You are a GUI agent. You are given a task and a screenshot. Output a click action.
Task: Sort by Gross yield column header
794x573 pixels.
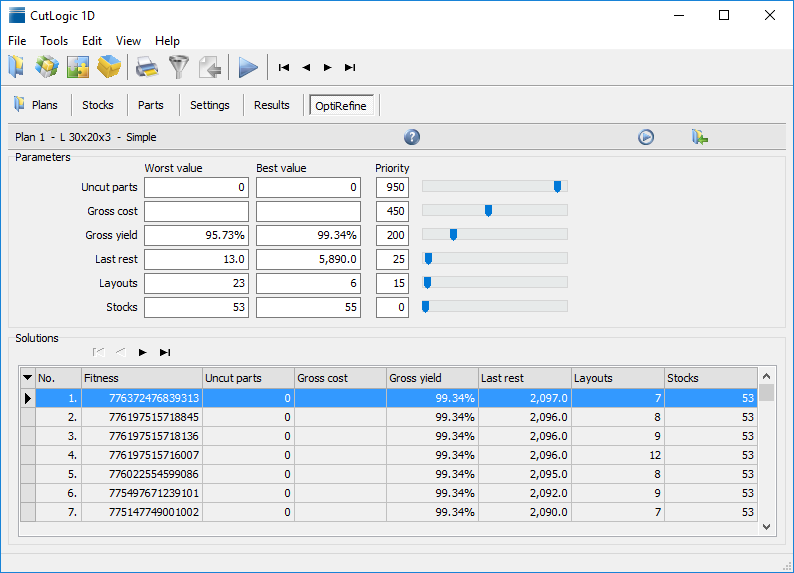pos(432,378)
